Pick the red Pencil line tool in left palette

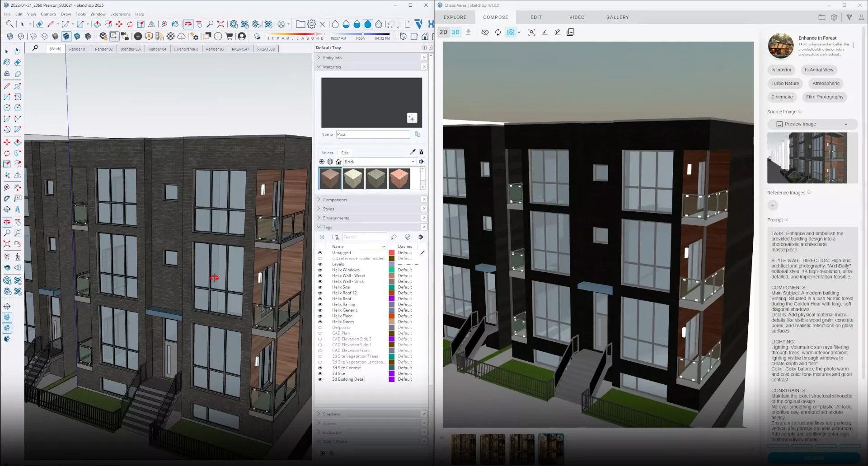pyautogui.click(x=7, y=86)
